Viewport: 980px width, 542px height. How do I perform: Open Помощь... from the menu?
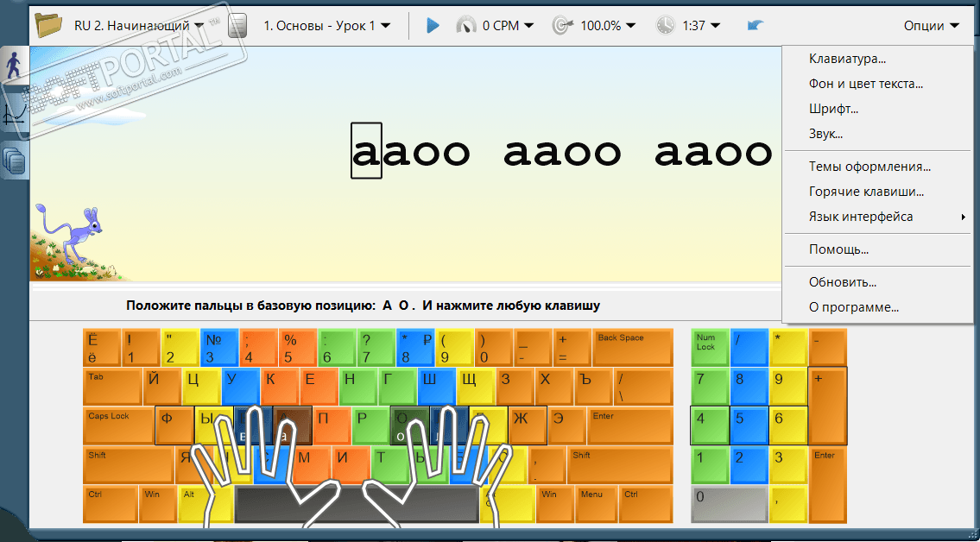coord(877,249)
